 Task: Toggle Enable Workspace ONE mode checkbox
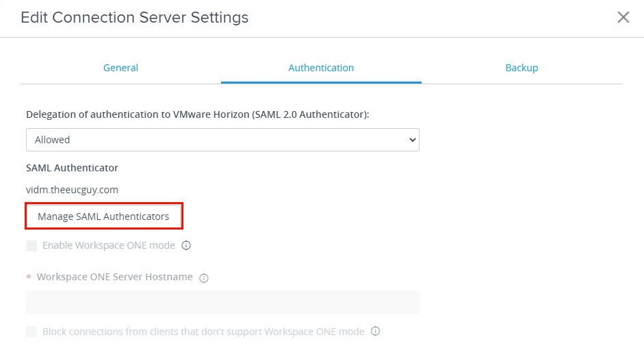31,245
